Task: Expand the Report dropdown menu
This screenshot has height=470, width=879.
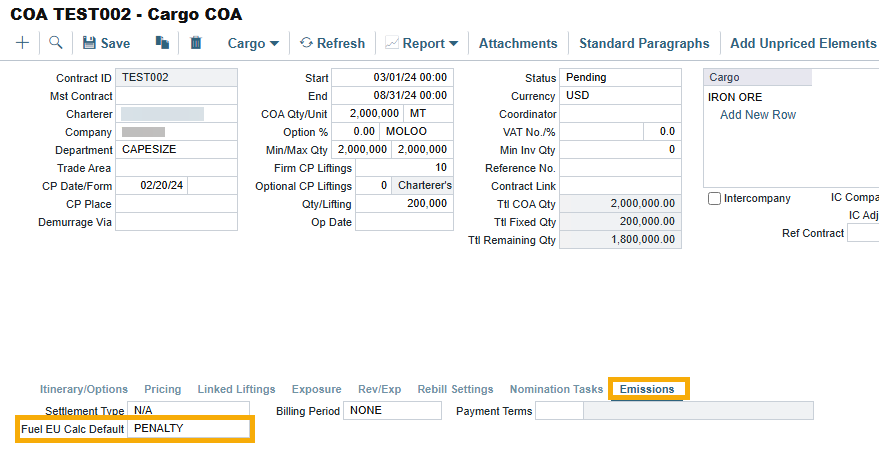Action: [421, 43]
